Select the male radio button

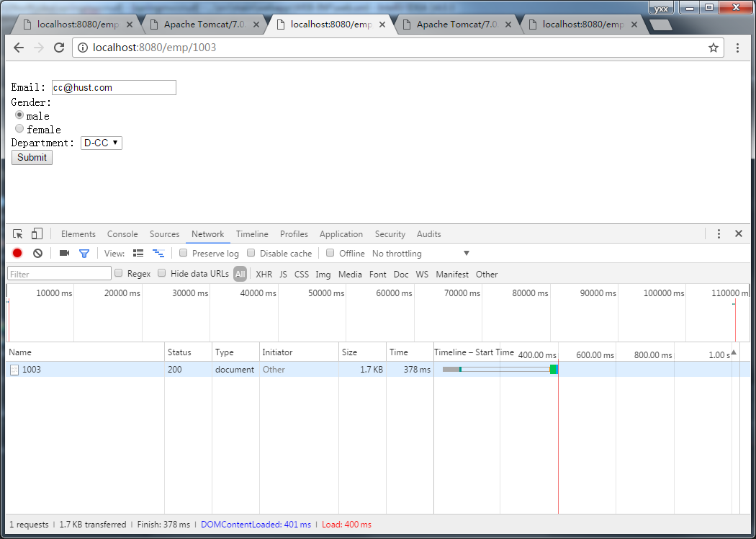(19, 115)
